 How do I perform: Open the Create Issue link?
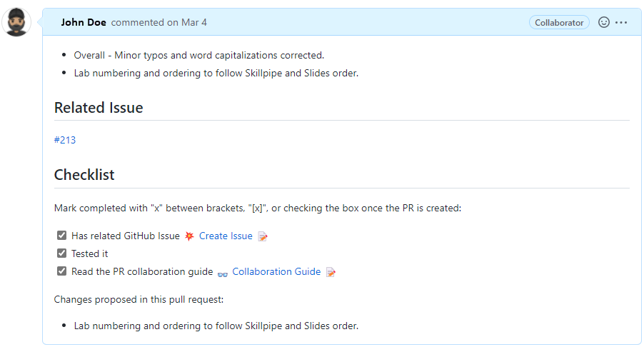click(226, 236)
